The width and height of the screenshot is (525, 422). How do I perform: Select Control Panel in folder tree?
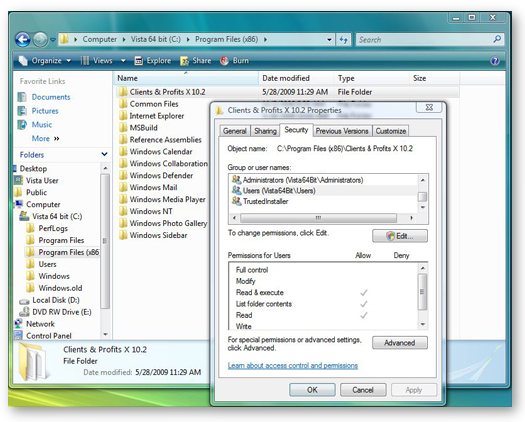(x=49, y=336)
